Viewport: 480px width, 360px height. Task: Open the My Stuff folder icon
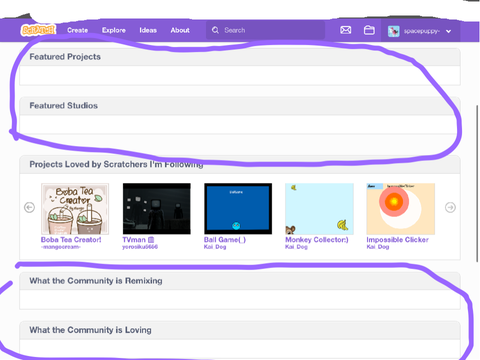pos(369,30)
